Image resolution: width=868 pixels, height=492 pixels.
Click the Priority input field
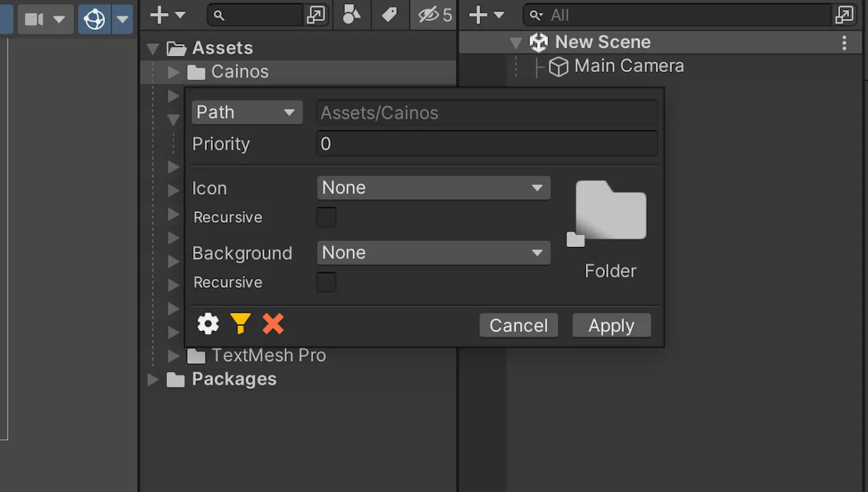tap(487, 144)
